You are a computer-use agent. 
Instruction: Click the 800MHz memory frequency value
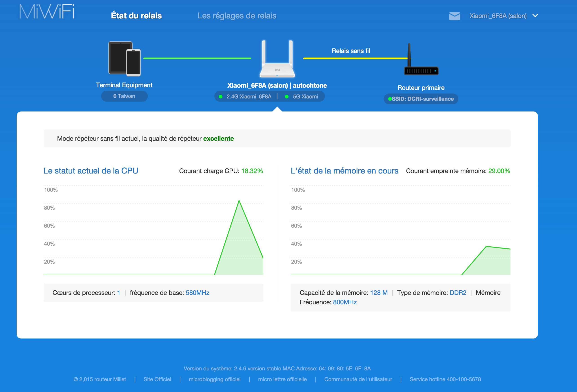[345, 302]
